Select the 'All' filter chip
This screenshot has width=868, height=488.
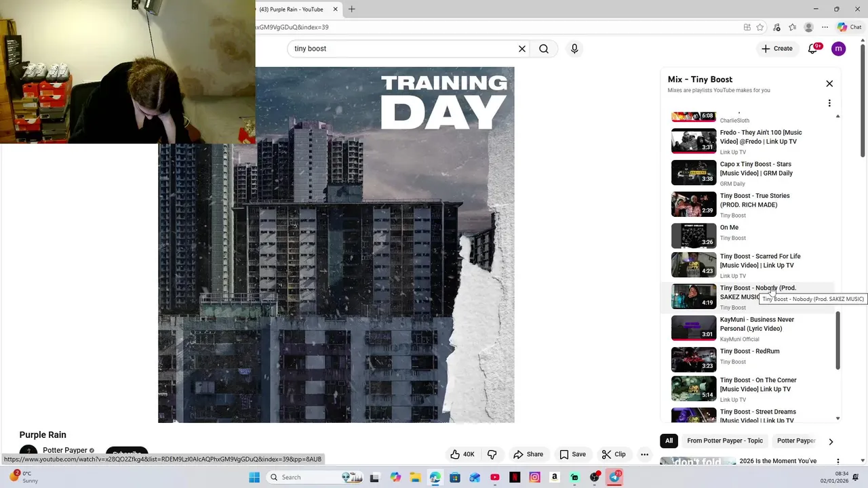point(669,441)
